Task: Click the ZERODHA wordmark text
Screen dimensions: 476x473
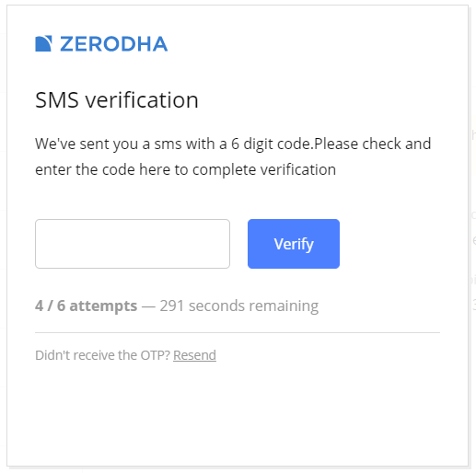Action: tap(114, 44)
